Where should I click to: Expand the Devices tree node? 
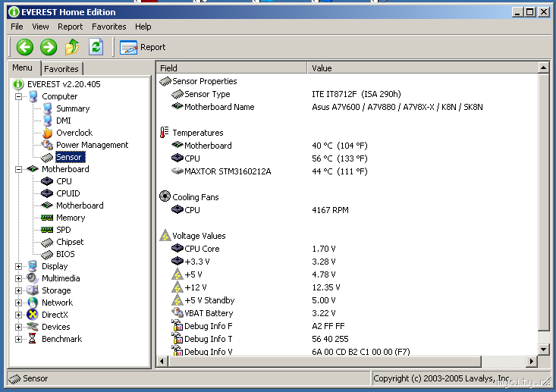(x=18, y=327)
